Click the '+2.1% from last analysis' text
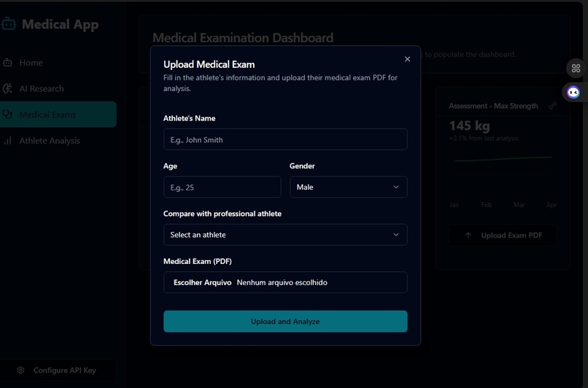Viewport: 588px width, 388px height. coord(484,139)
